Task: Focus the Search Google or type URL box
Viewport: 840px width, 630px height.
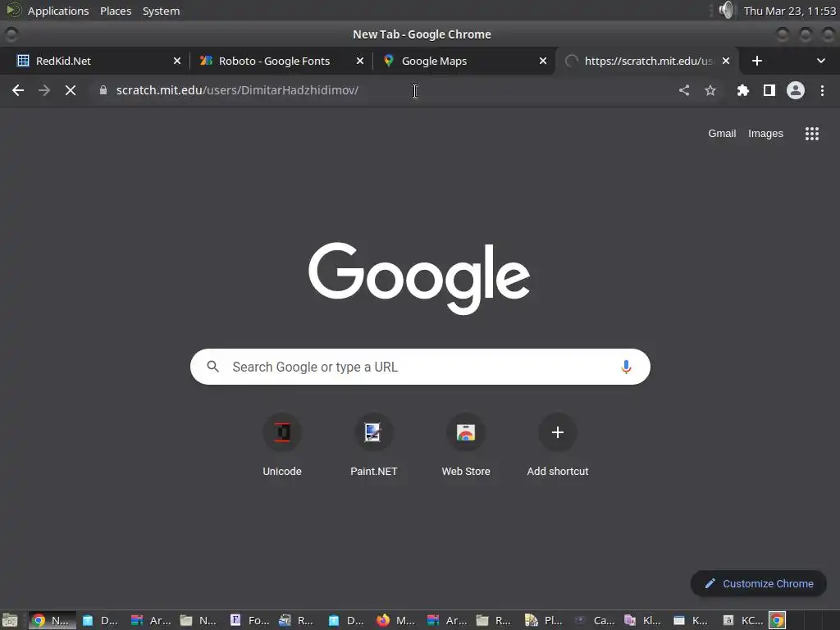Action: click(420, 367)
